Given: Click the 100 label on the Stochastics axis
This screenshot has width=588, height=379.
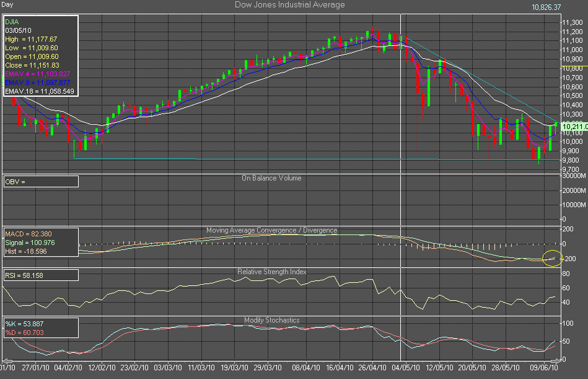Looking at the screenshot, I should [568, 323].
